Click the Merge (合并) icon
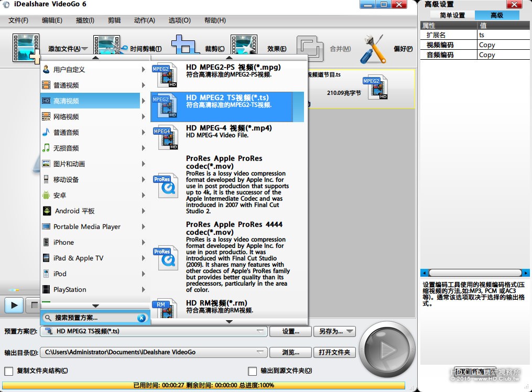532x392 pixels. (x=310, y=49)
